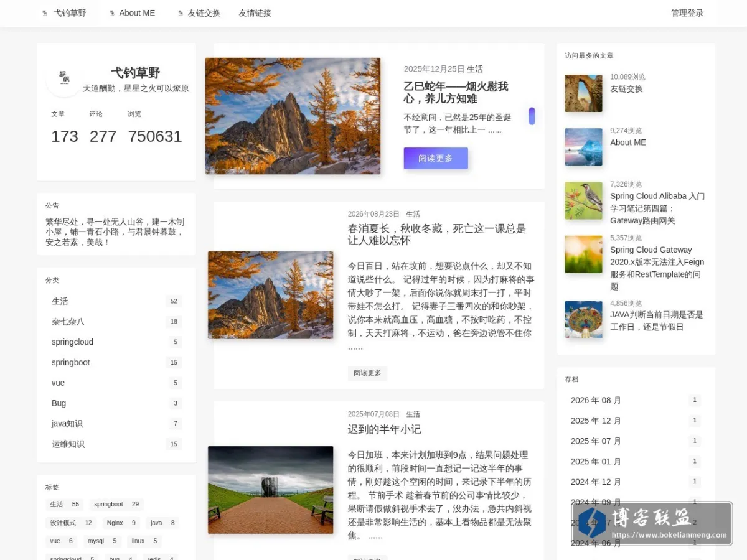Screen dimensions: 747x560
Task: Click the small icon before About ME menu
Action: click(111, 13)
